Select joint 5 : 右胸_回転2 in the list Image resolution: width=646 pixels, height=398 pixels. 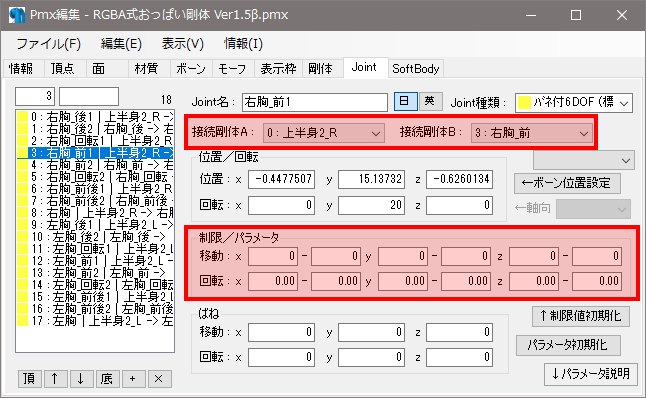pos(95,177)
